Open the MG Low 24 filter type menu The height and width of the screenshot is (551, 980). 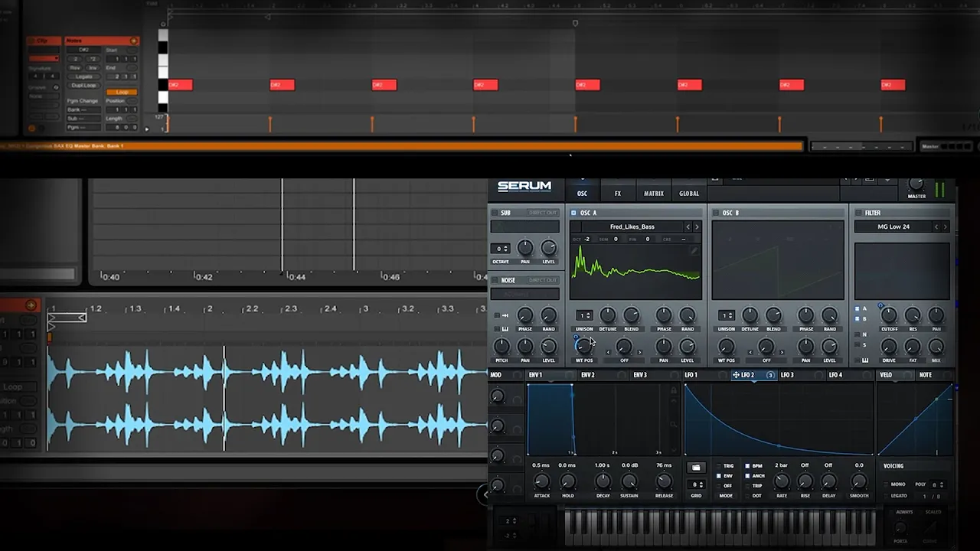[892, 227]
